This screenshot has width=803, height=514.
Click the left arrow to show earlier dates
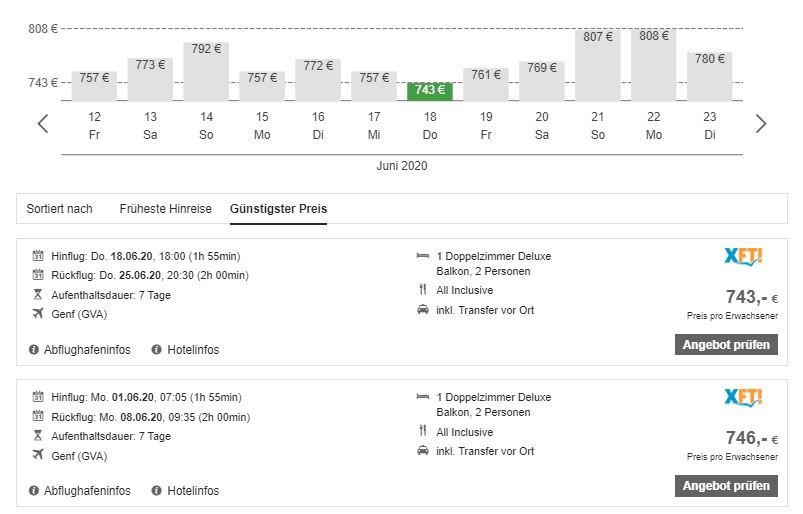pyautogui.click(x=43, y=124)
